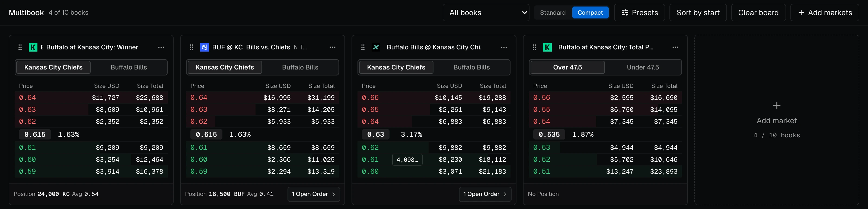Viewport: 868px width, 209px height.
Task: Click the $13,247 size at 0.51
Action: (620, 171)
